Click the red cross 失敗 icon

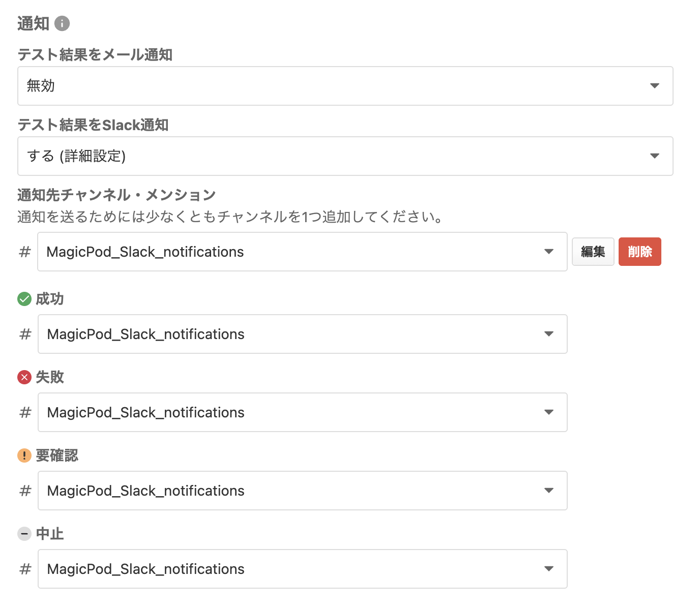[24, 377]
